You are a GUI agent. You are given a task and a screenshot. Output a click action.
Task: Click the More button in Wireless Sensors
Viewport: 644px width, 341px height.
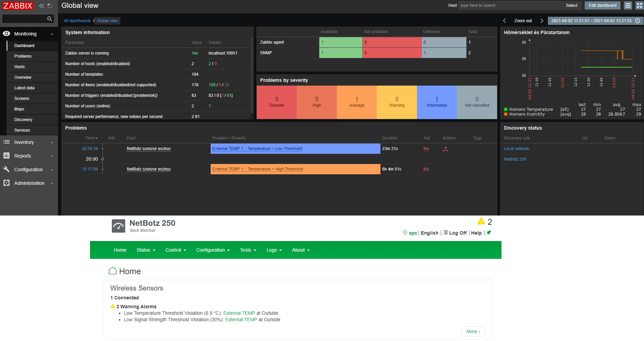click(x=473, y=331)
